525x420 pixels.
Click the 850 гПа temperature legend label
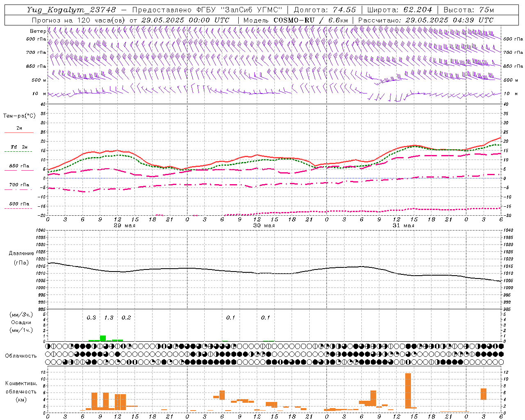click(19, 166)
